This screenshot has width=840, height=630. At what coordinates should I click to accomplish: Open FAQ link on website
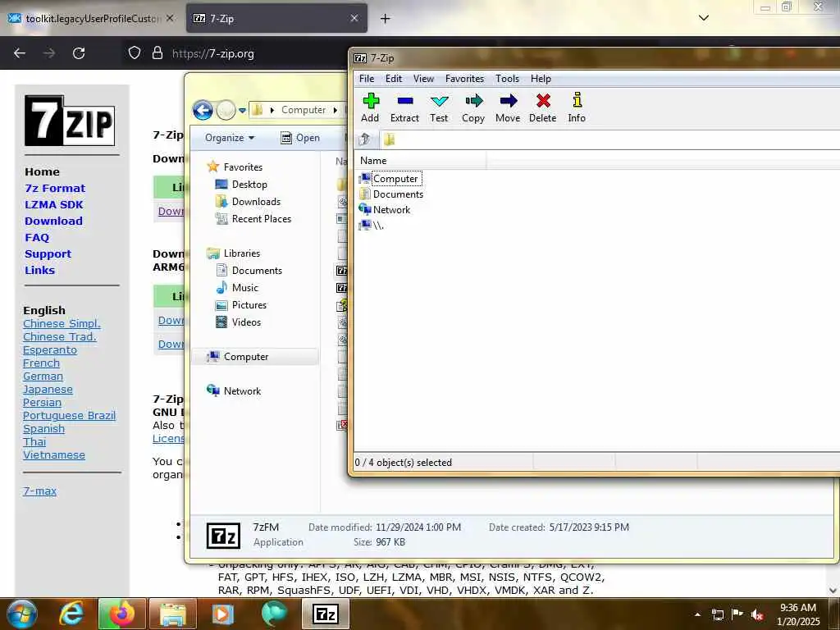pos(36,237)
